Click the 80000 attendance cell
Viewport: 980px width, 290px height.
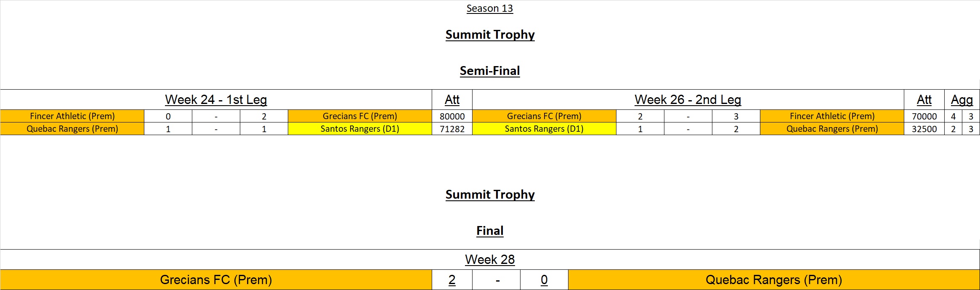point(452,116)
